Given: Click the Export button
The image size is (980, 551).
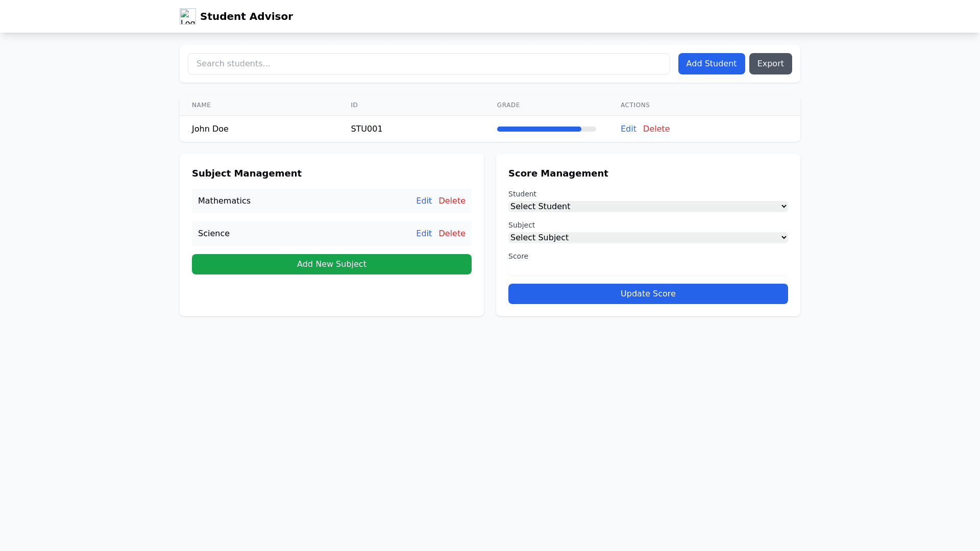Looking at the screenshot, I should 770,63.
